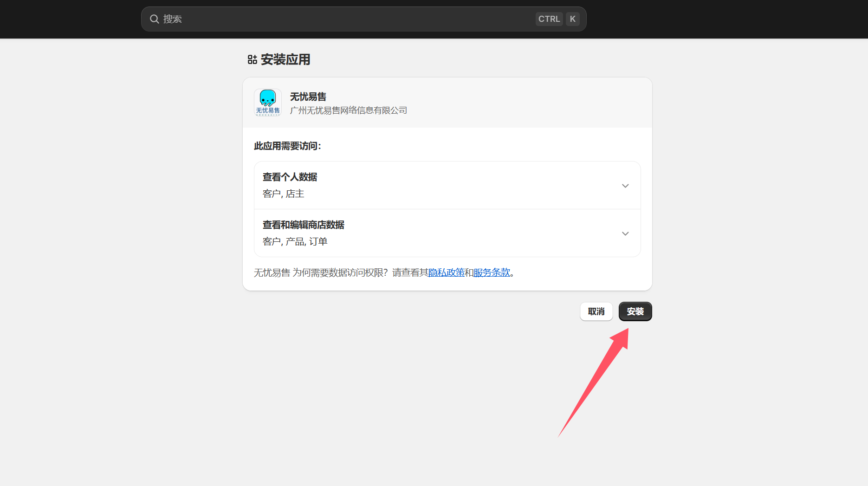Click developer name 广州无忧易售网络信息有限公司
Screen dimensions: 868x486
348,110
